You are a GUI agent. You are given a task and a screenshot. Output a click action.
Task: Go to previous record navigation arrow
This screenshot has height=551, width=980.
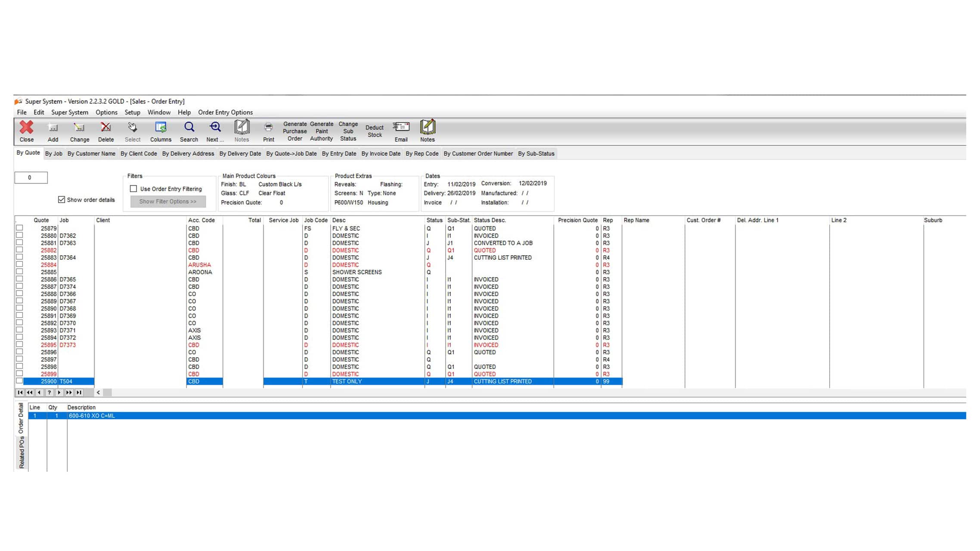point(40,392)
